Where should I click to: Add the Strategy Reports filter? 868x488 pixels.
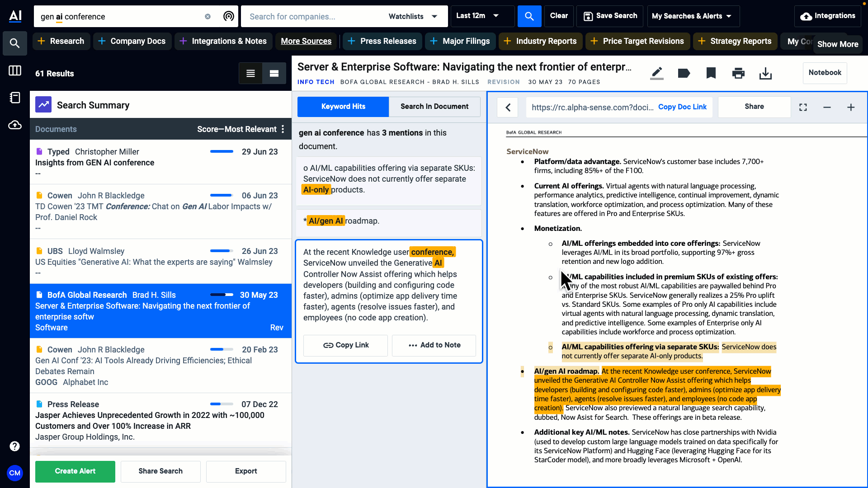735,41
